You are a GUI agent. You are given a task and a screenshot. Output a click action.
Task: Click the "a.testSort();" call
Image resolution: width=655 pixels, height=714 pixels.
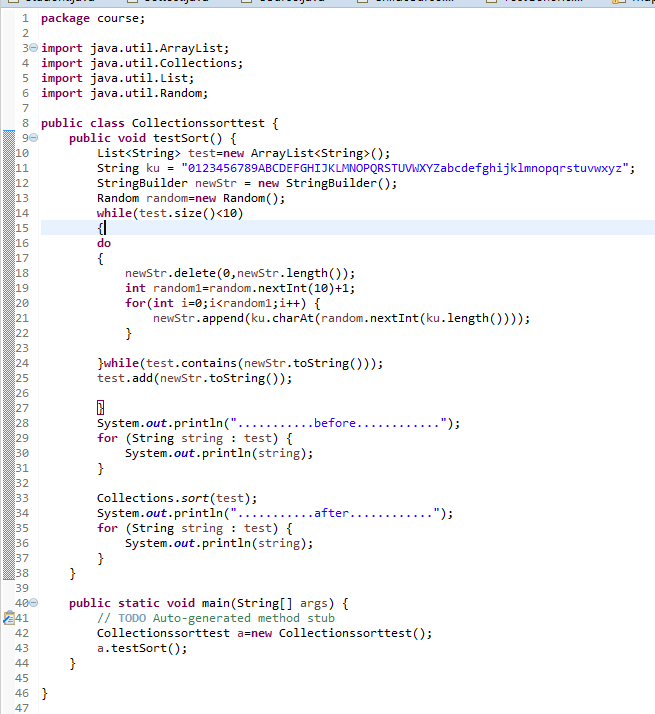point(142,649)
